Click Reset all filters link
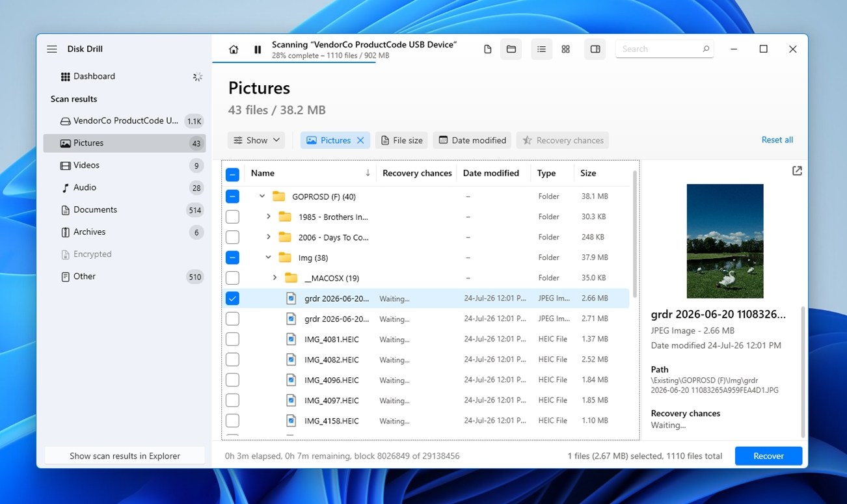The height and width of the screenshot is (504, 847). [x=777, y=140]
